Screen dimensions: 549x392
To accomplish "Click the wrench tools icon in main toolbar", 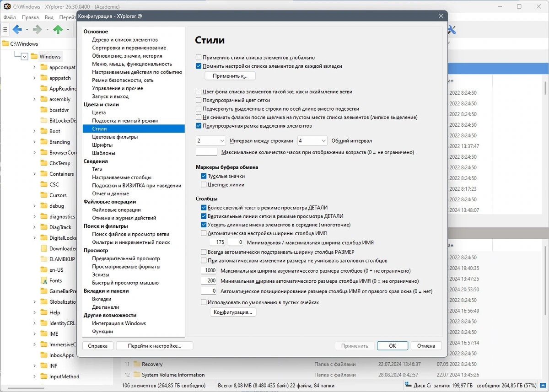I will (452, 30).
